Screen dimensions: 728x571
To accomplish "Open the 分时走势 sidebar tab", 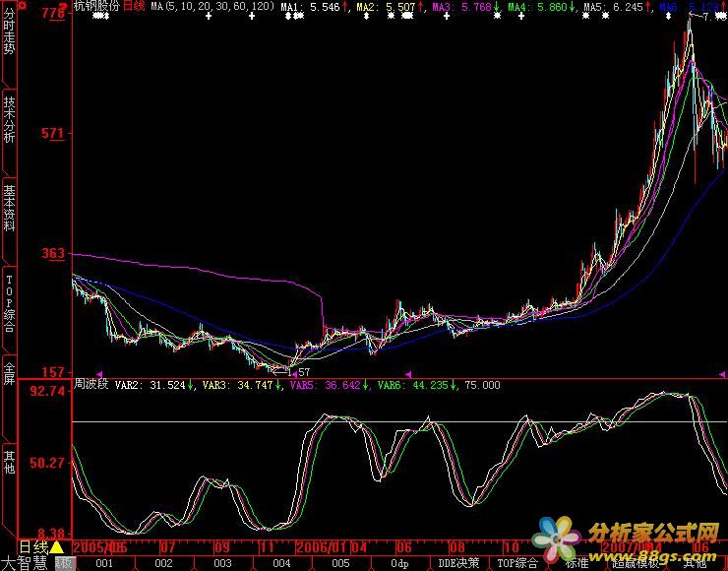I will click(9, 32).
